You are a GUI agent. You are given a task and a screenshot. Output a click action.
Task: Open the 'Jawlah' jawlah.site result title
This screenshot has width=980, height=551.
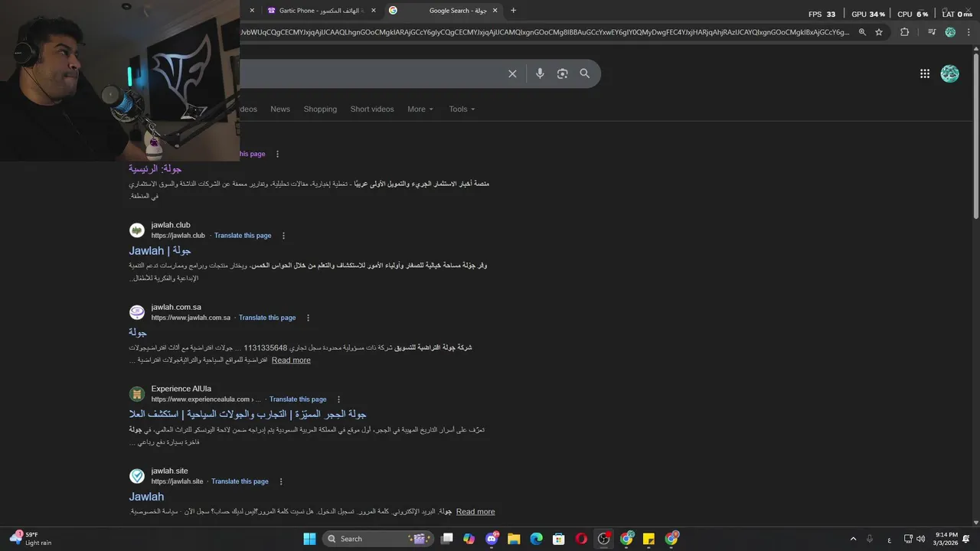tap(146, 497)
